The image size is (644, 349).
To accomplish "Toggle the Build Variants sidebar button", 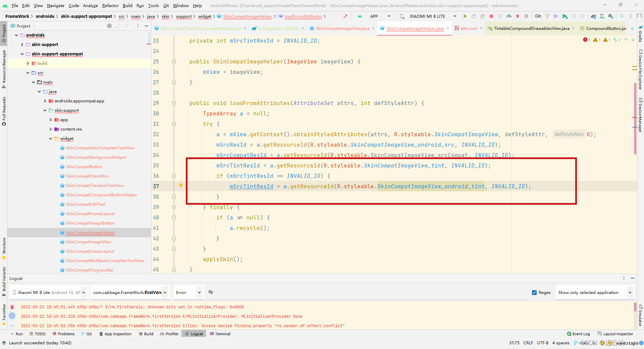I will pyautogui.click(x=4, y=281).
